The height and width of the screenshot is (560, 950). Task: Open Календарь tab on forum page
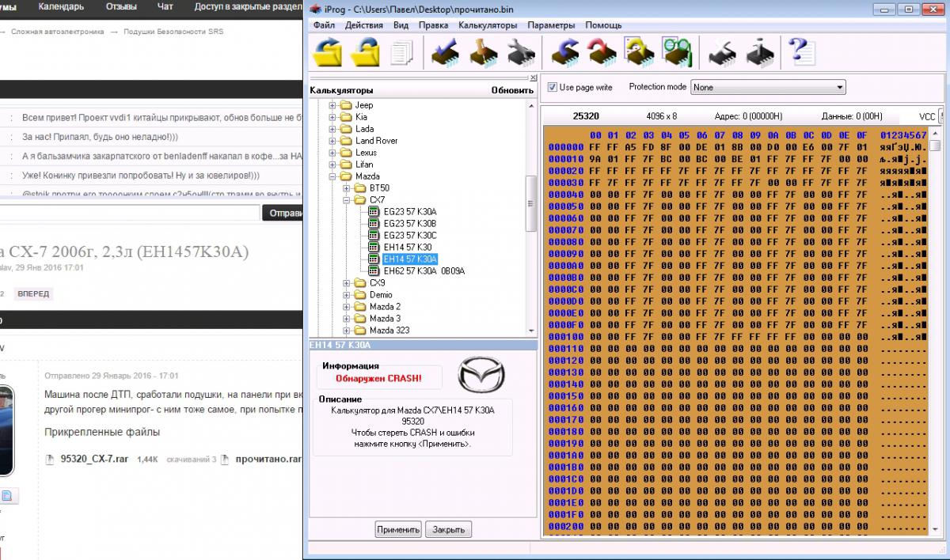[x=61, y=7]
